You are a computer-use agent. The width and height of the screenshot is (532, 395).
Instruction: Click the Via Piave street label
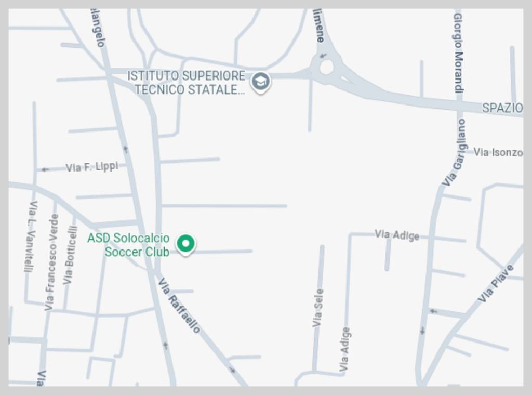[496, 284]
